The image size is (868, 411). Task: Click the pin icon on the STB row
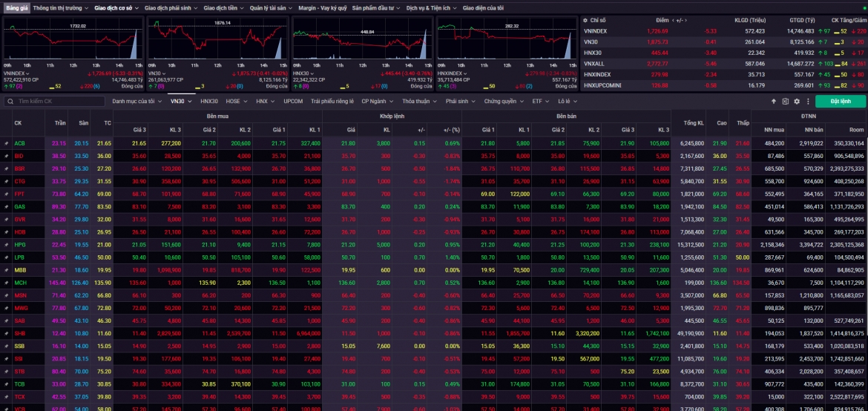pos(7,372)
